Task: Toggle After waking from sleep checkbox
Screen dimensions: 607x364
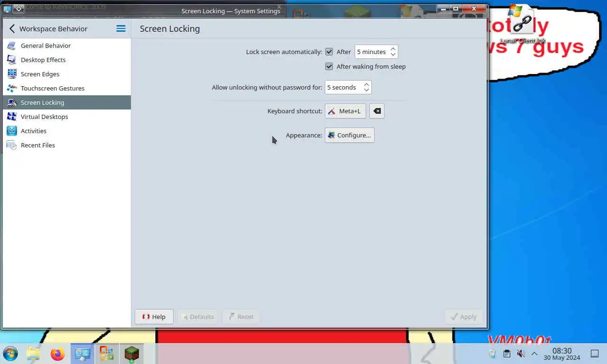Action: (329, 66)
